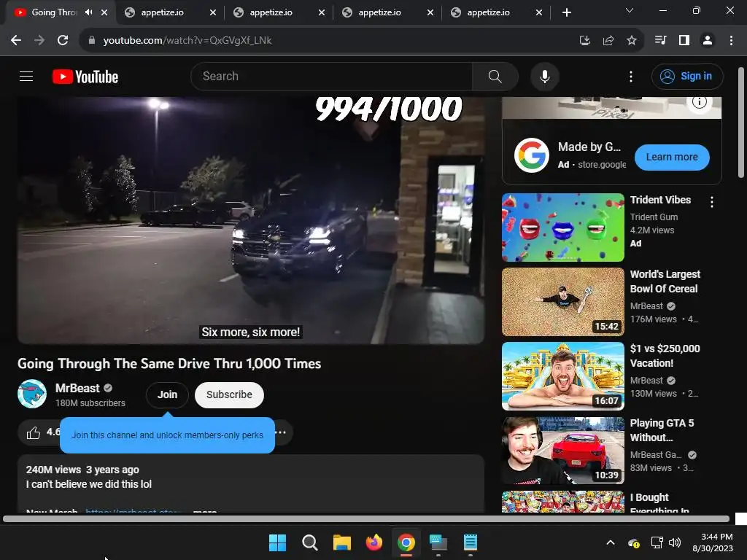Open more actions ellipsis under the video
Image resolution: width=747 pixels, height=560 pixels.
click(281, 432)
